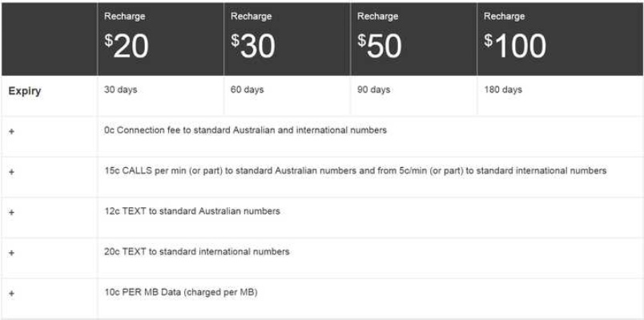The image size is (644, 320).
Task: Click the 60 days expiry cell
Action: (248, 90)
